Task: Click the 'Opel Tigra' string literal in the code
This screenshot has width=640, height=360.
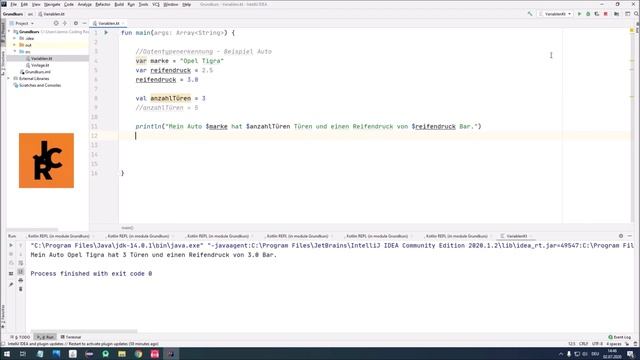Action: point(202,61)
